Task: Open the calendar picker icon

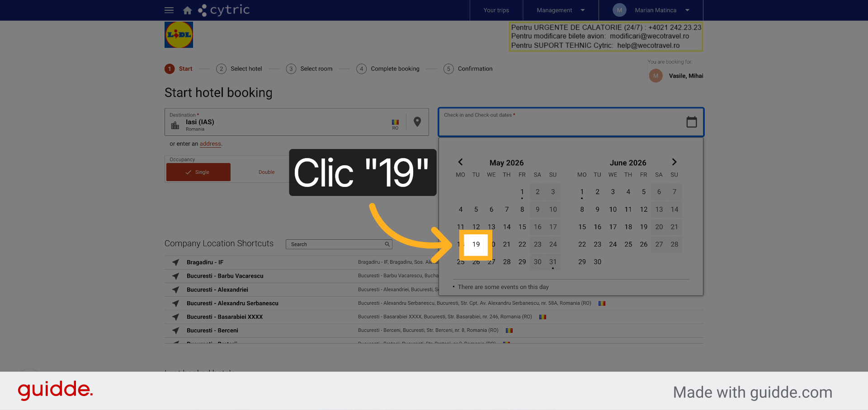Action: [691, 122]
